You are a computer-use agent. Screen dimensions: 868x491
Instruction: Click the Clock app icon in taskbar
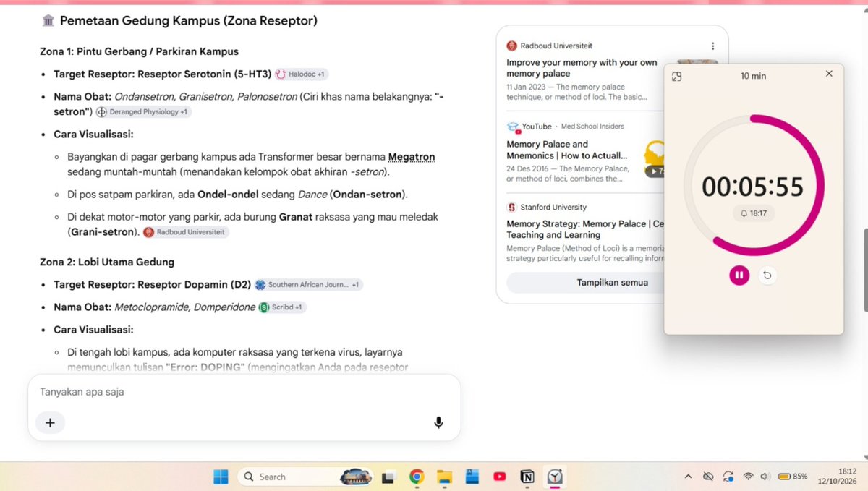(555, 477)
